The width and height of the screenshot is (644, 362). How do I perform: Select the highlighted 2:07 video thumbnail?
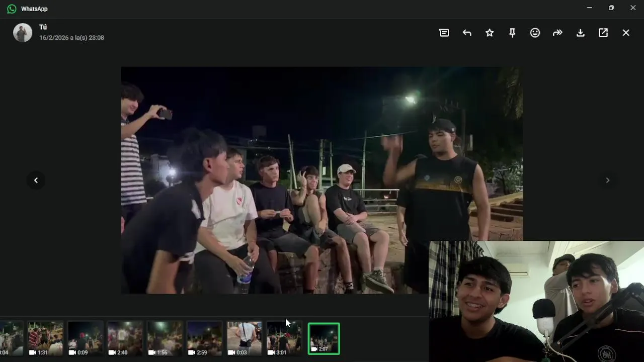[x=324, y=339]
